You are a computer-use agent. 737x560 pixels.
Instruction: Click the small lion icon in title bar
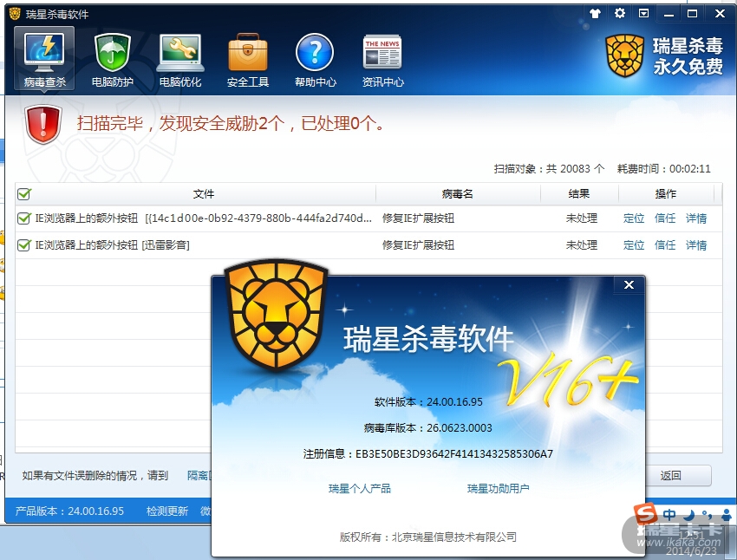click(15, 14)
